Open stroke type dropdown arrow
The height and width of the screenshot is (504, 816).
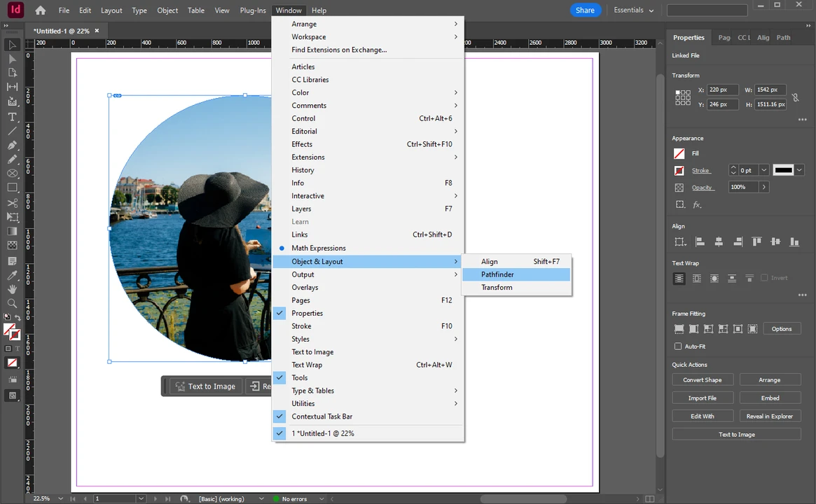(x=799, y=170)
